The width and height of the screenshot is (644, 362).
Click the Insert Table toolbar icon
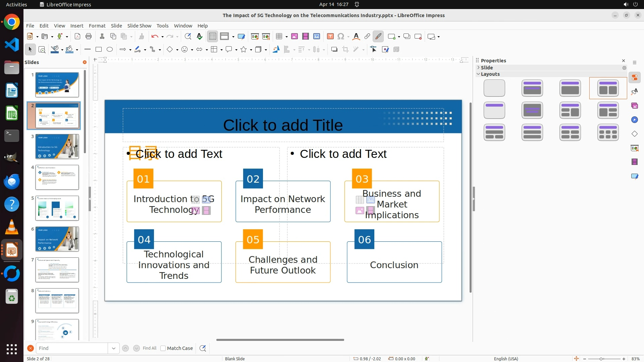click(x=279, y=37)
